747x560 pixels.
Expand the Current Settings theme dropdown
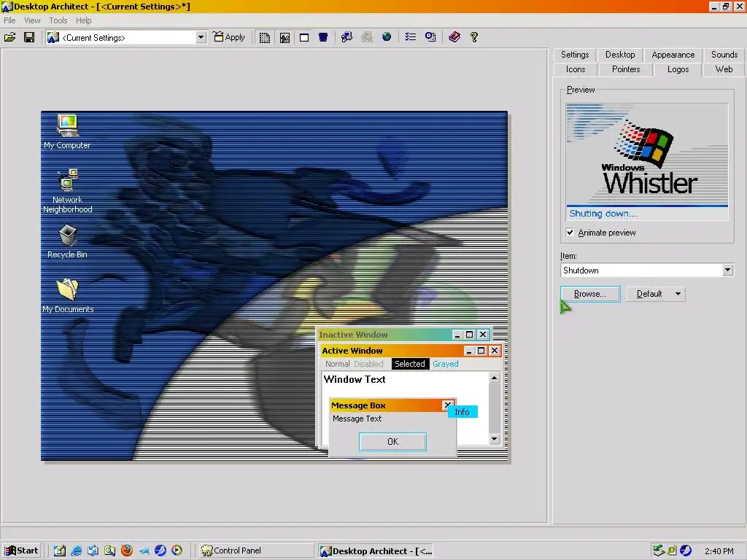point(201,37)
